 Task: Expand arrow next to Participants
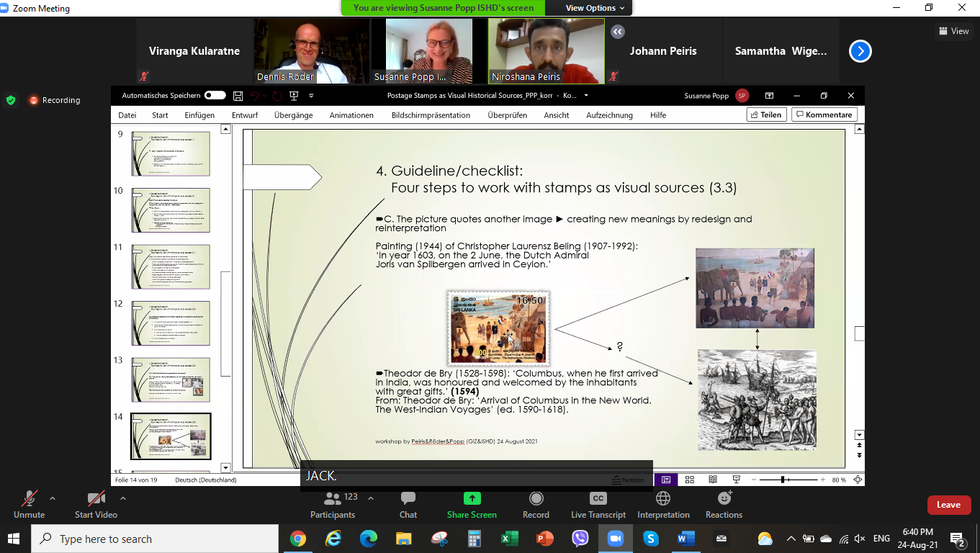point(371,498)
